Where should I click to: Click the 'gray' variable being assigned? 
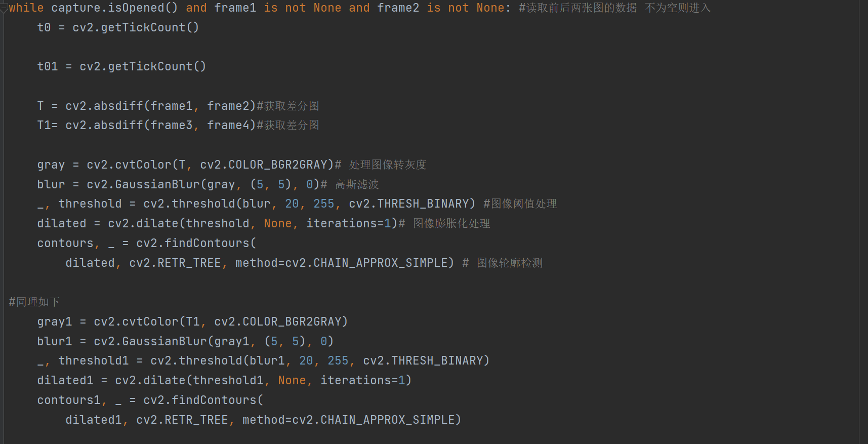tap(51, 165)
